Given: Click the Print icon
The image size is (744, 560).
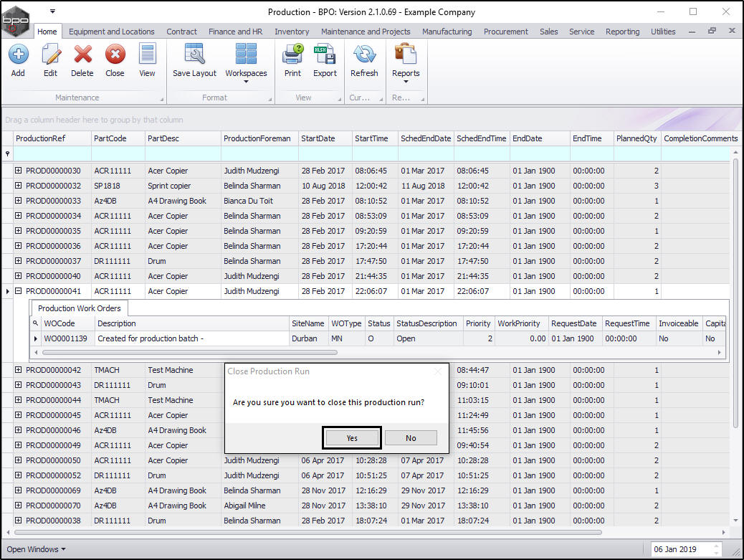Looking at the screenshot, I should tap(292, 60).
